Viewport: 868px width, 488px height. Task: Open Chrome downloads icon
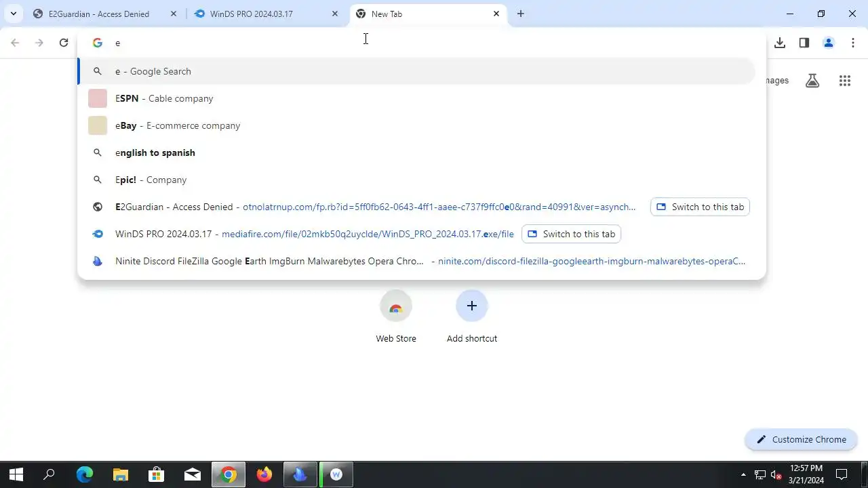click(780, 43)
